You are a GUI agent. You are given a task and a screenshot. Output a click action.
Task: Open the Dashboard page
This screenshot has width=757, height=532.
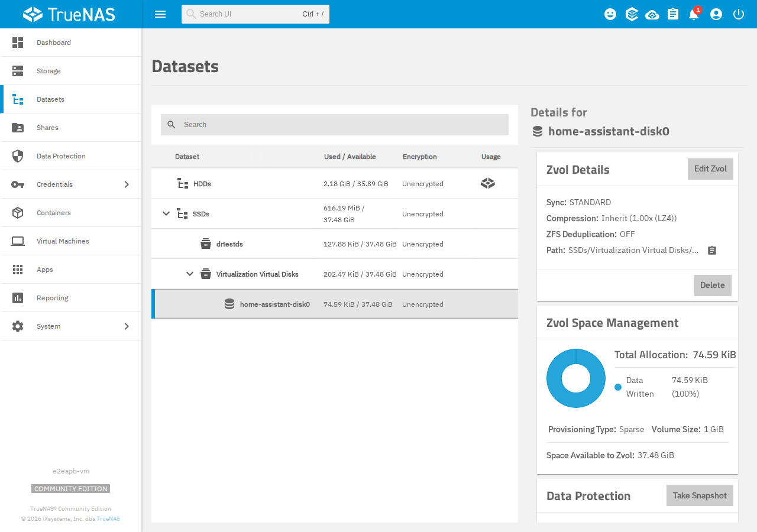click(x=71, y=43)
